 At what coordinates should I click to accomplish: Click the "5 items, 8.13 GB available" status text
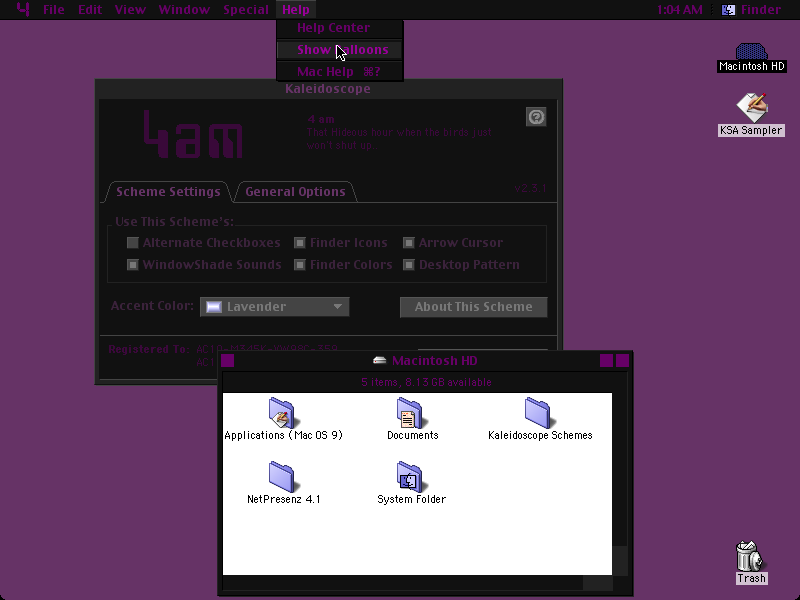[x=427, y=382]
